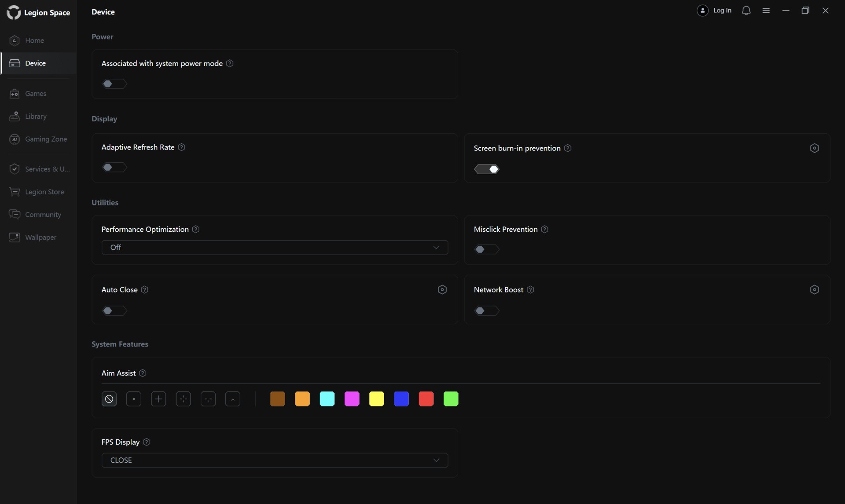The image size is (845, 504).
Task: Open Network Boost settings gear icon
Action: [814, 290]
